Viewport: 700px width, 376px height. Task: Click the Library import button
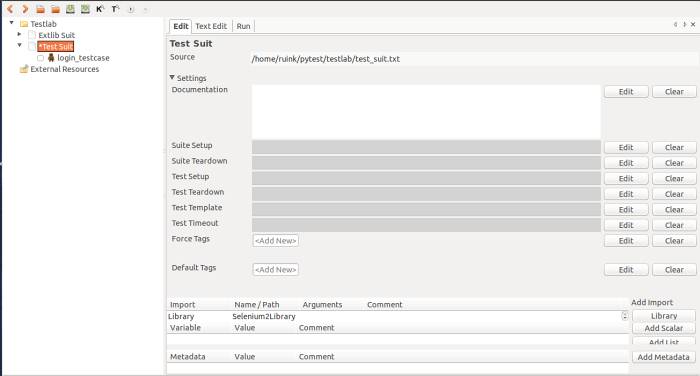(664, 316)
